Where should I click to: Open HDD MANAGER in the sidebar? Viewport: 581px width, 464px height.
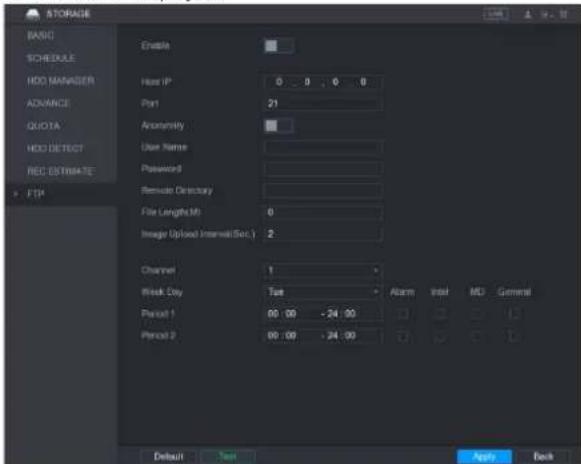tap(61, 81)
